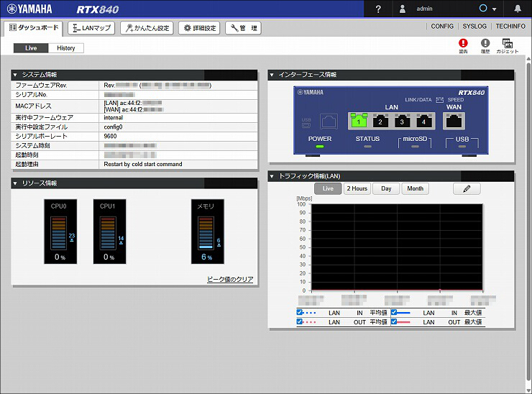Toggle the LAN OUT average checkbox
The image size is (532, 394).
(300, 322)
